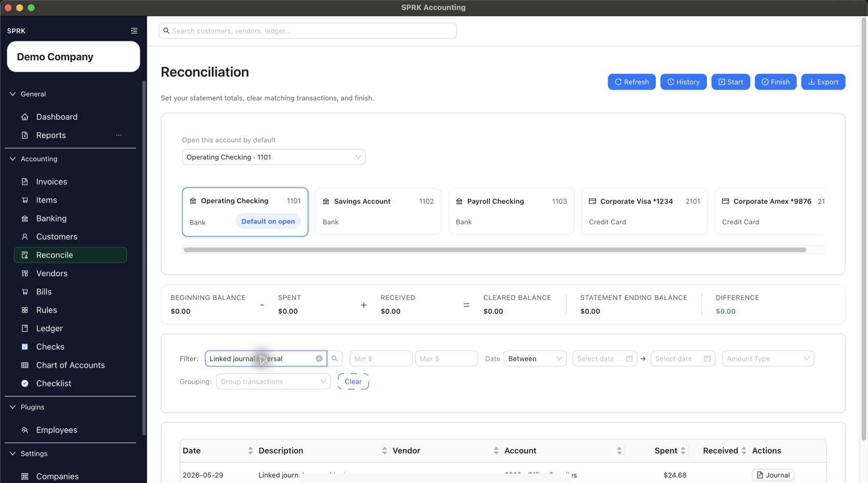Expand the Group transactions dropdown
Viewport: 868px width, 483px height.
coord(273,382)
